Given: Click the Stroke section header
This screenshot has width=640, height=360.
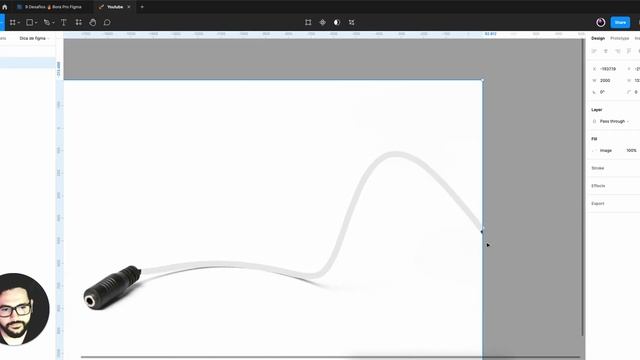Looking at the screenshot, I should click(x=598, y=168).
